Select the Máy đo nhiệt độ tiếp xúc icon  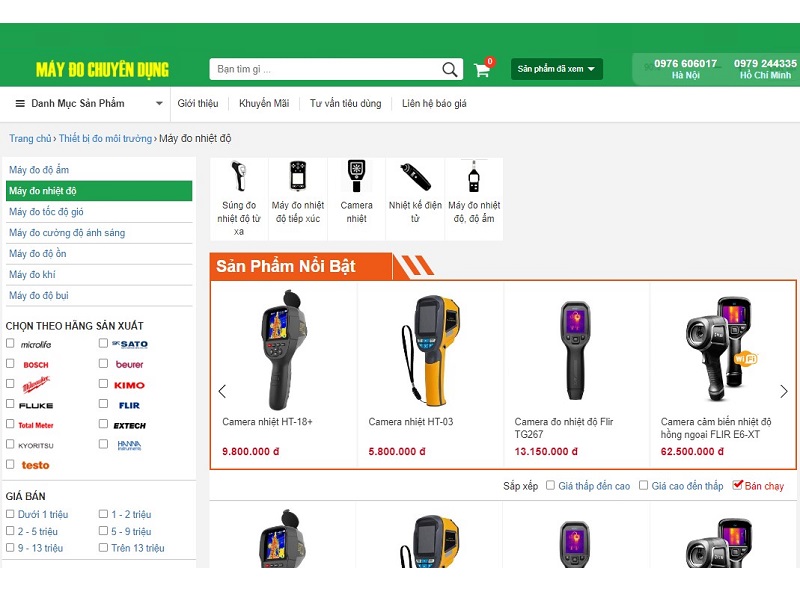click(298, 177)
